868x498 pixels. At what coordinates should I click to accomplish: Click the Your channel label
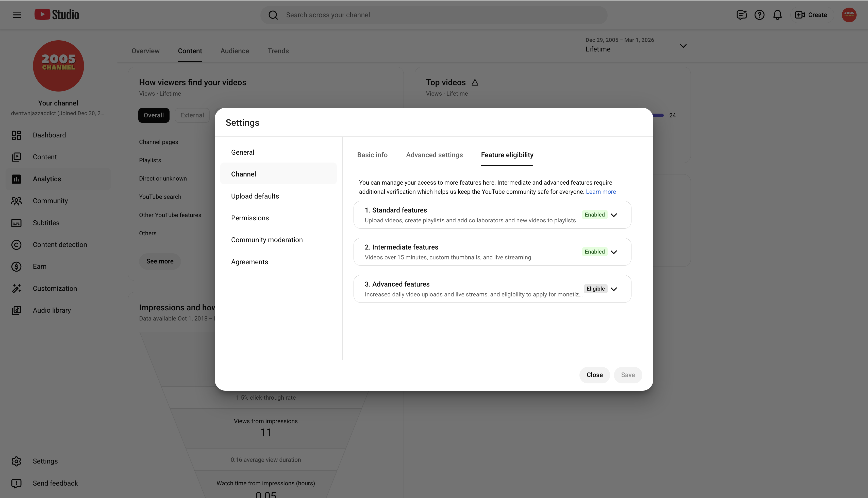tap(58, 103)
